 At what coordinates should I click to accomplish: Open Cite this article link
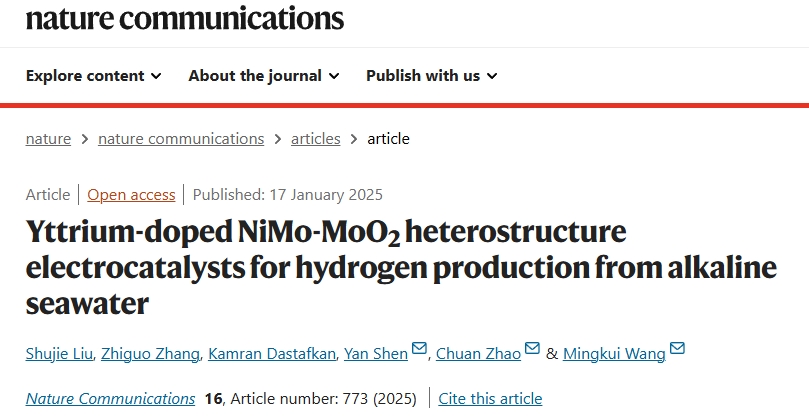pyautogui.click(x=490, y=399)
